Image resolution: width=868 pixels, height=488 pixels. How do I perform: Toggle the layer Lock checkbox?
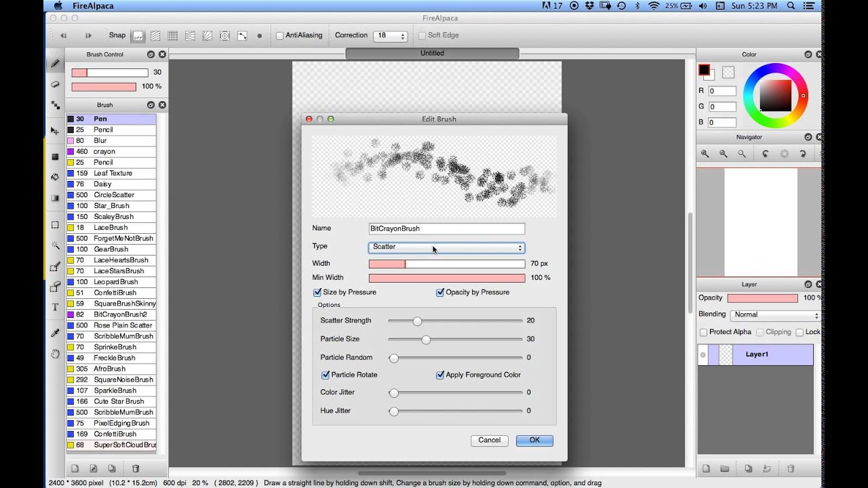(800, 332)
